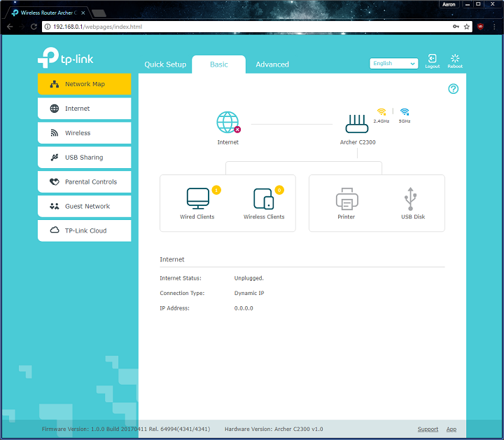
Task: Click the App link in footer
Action: (451, 429)
